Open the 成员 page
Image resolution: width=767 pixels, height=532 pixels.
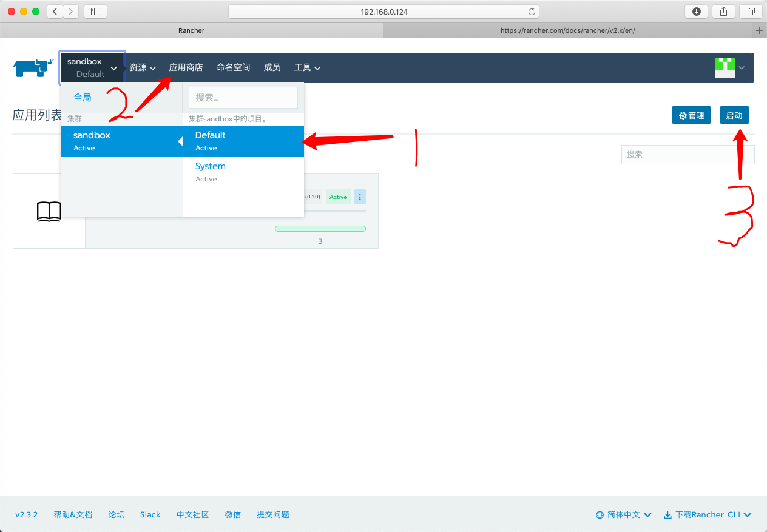(x=272, y=67)
